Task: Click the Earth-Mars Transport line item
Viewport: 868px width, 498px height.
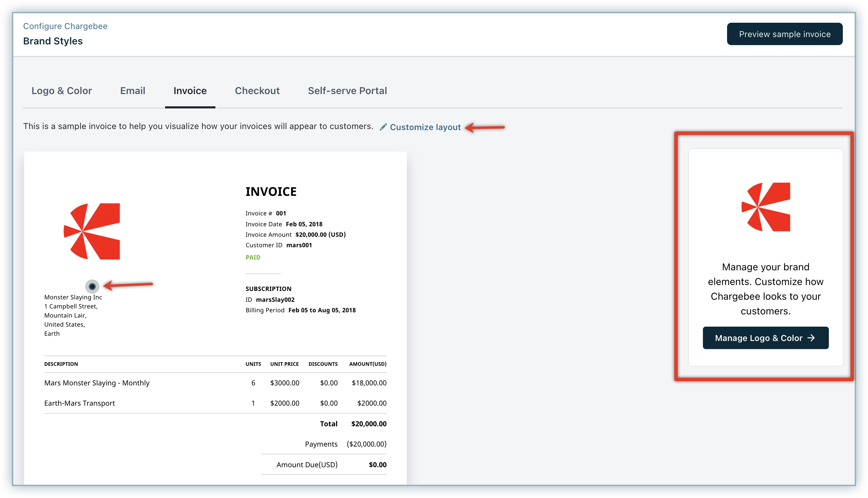Action: [80, 403]
